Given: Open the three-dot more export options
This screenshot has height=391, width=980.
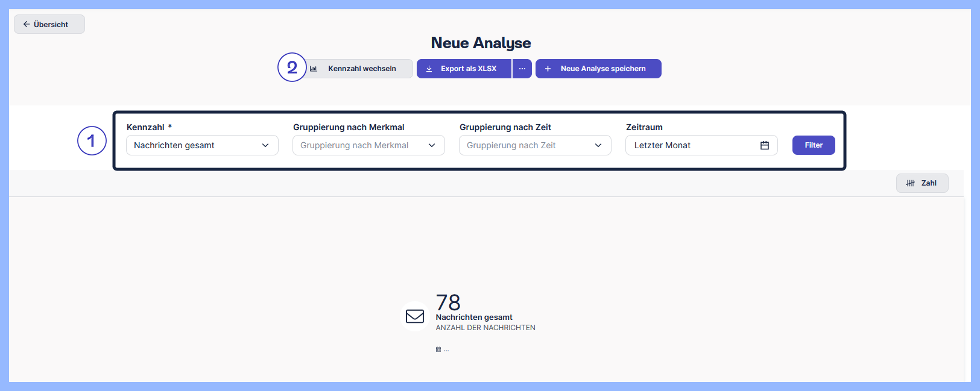Looking at the screenshot, I should coord(522,69).
